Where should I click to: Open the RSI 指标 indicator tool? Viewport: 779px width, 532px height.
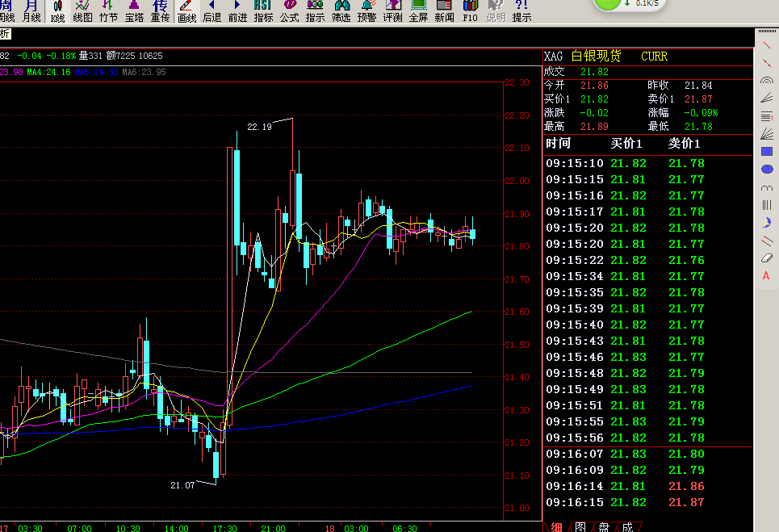tap(263, 10)
